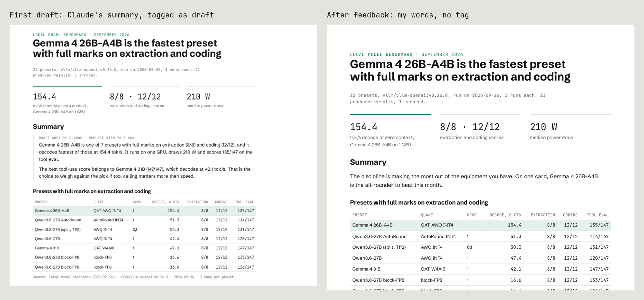Select the after feedback page headline
The image size is (644, 300).
tap(460, 70)
